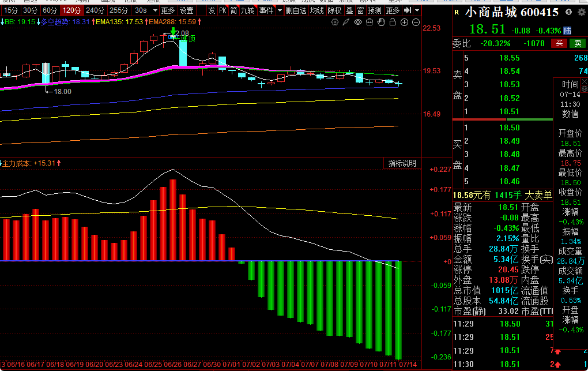The width and height of the screenshot is (588, 371).
Task: Click the red 买 buy button
Action: click(559, 43)
